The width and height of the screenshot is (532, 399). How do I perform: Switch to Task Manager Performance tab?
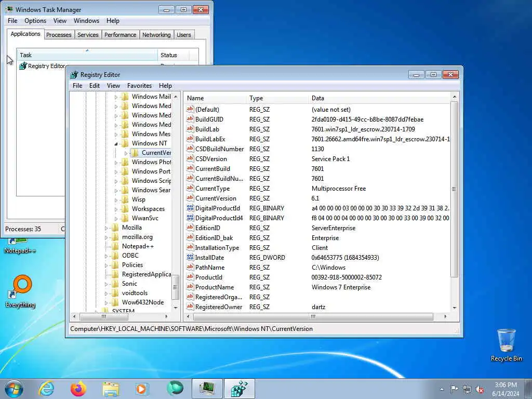[x=120, y=35]
